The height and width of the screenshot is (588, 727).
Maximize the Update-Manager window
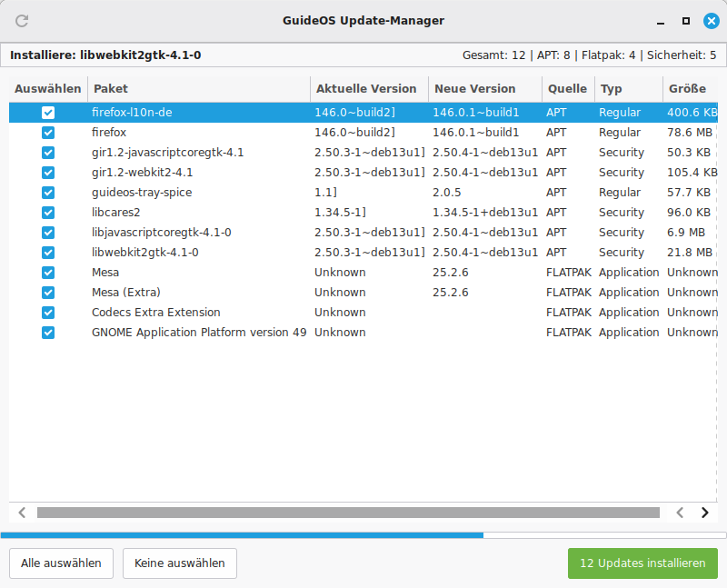point(686,20)
